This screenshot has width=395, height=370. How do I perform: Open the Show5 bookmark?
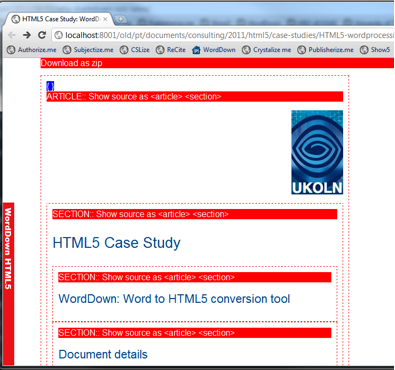tap(375, 50)
